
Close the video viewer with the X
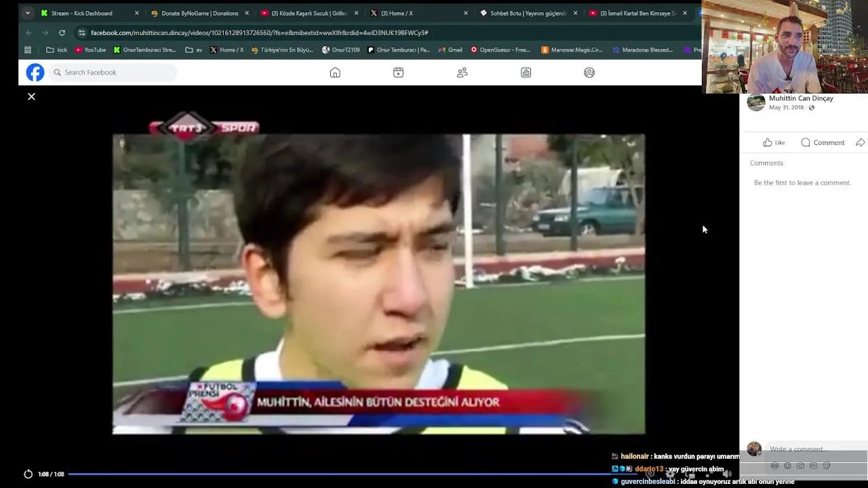coord(31,97)
